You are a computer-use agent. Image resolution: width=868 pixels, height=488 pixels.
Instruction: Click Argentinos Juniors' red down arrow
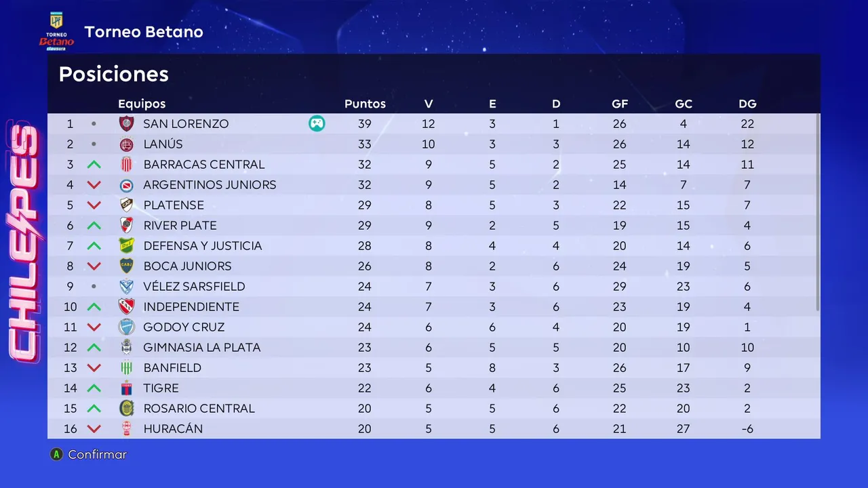click(x=94, y=185)
